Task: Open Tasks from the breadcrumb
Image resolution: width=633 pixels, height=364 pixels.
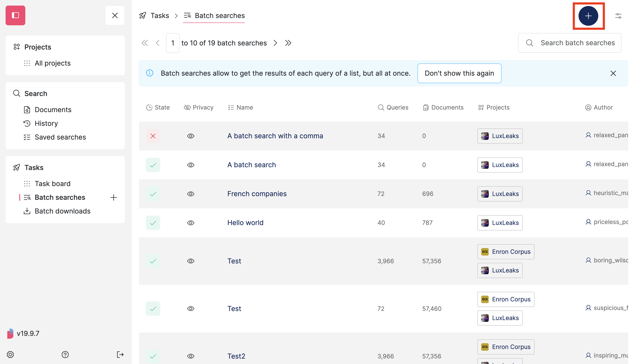Action: [x=160, y=15]
